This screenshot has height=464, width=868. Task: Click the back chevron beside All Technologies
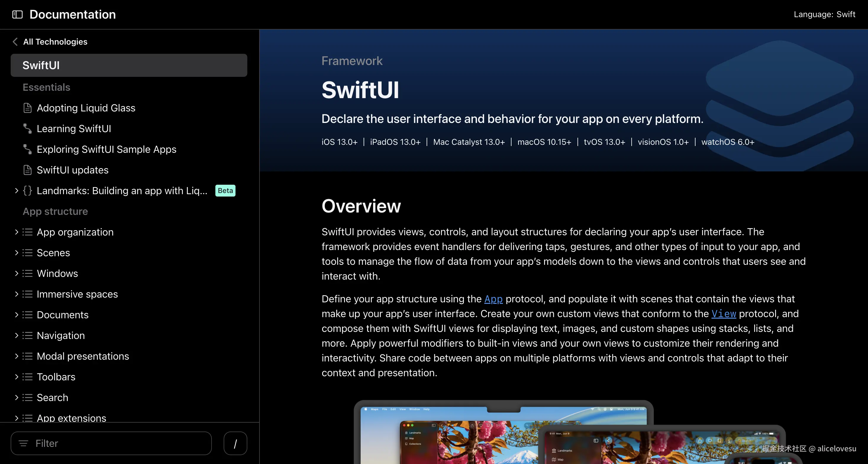(x=15, y=42)
